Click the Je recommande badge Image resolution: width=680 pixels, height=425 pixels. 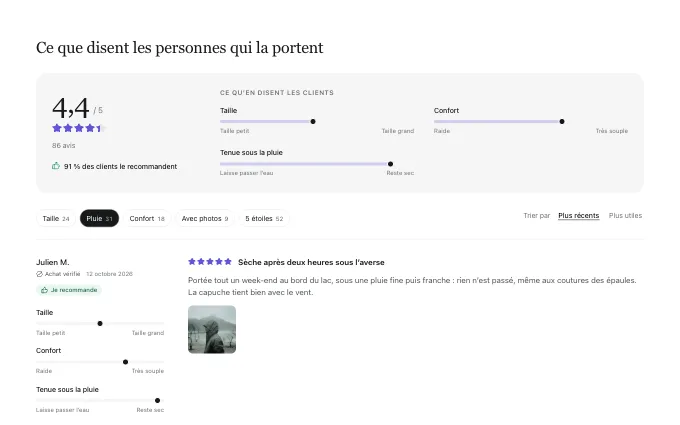[69, 290]
